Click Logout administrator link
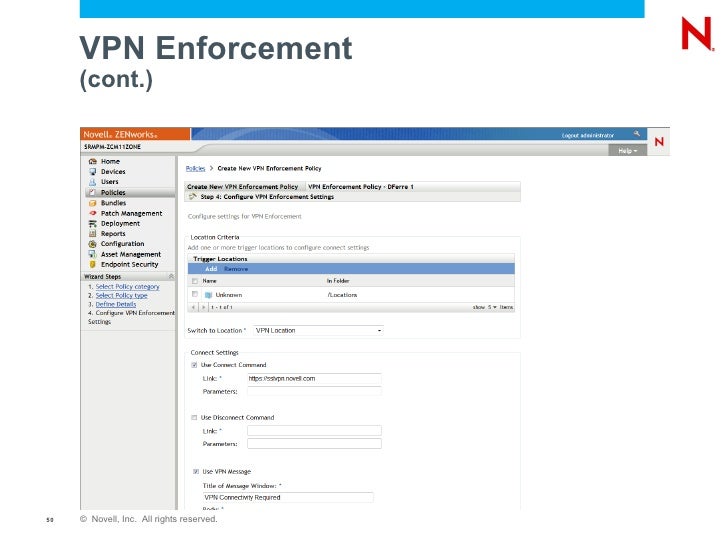This screenshot has width=728, height=546. click(x=588, y=136)
